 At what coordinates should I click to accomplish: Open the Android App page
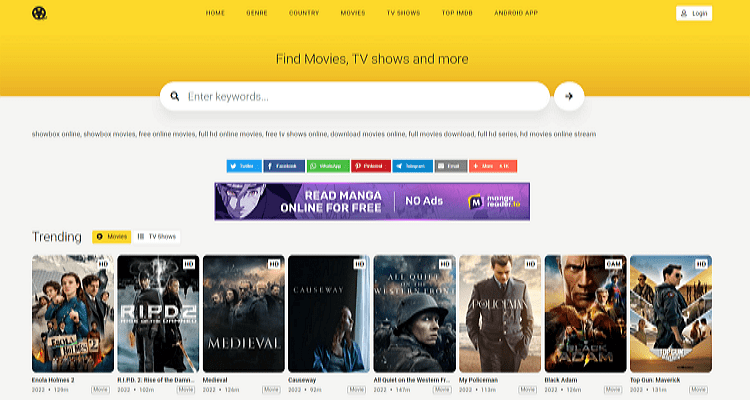[516, 13]
